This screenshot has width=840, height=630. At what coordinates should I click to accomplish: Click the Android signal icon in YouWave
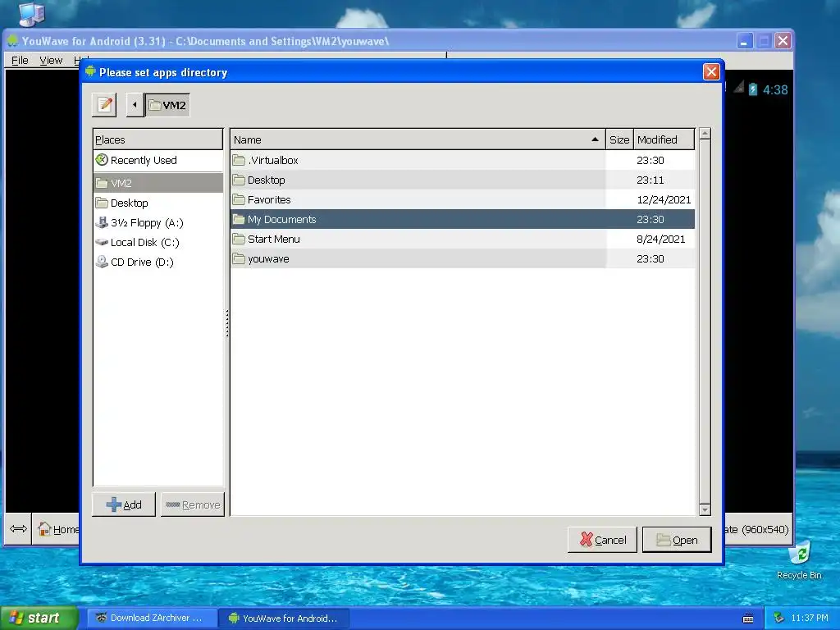(739, 87)
